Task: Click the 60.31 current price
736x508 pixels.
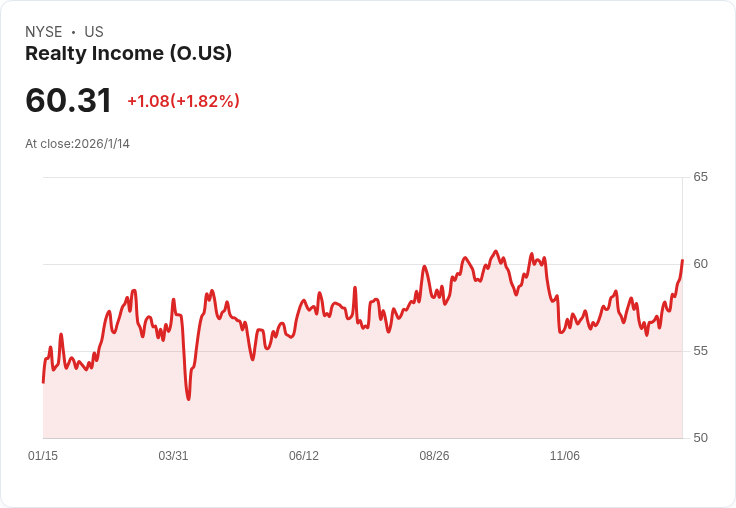Action: tap(69, 100)
